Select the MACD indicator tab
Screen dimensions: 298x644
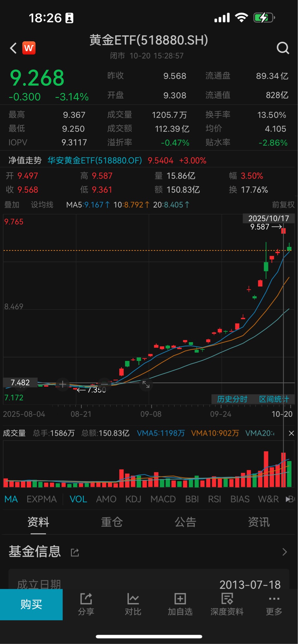[x=163, y=499]
